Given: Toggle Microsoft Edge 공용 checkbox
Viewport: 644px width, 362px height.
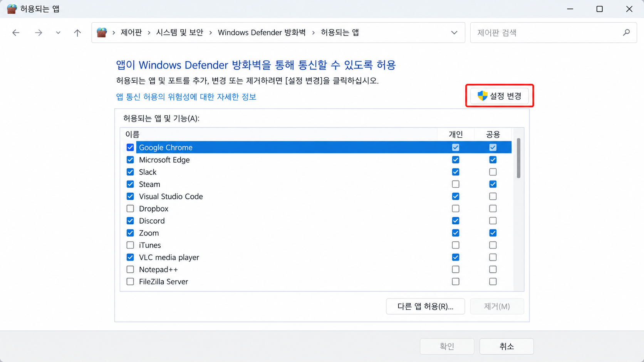Looking at the screenshot, I should pyautogui.click(x=493, y=160).
